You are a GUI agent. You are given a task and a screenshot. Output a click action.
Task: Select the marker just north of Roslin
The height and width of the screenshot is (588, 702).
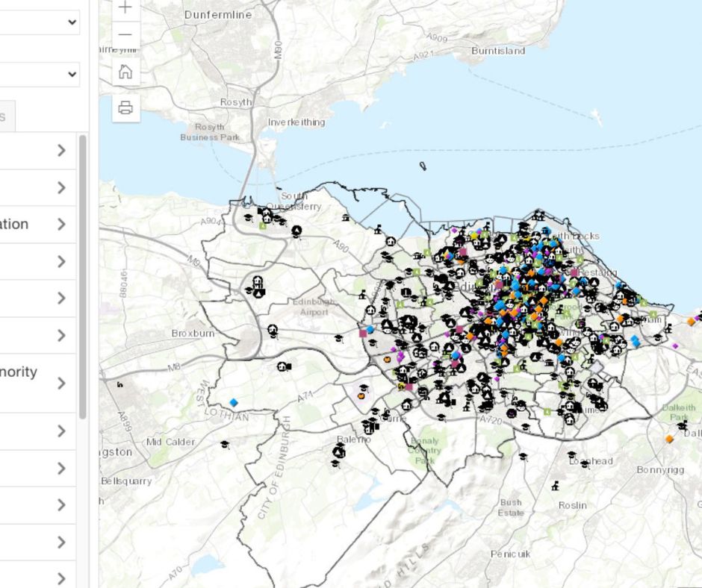pos(555,486)
